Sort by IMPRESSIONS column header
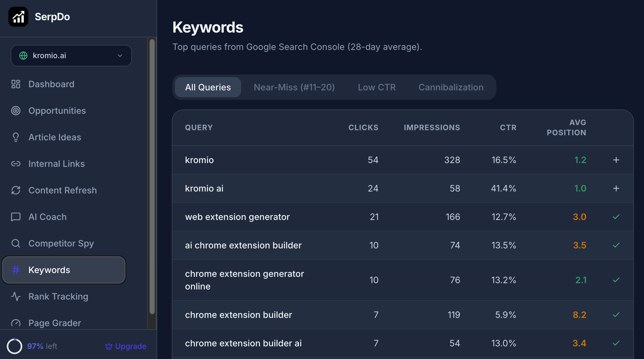Screen dimensions: 644x359 (x=432, y=128)
